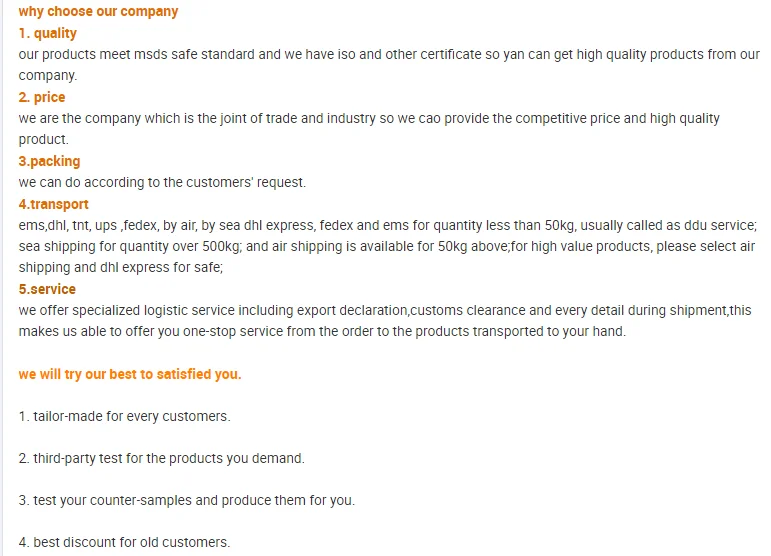Click 'we will try our best' orange text
Image resolution: width=771 pixels, height=556 pixels.
(x=130, y=374)
